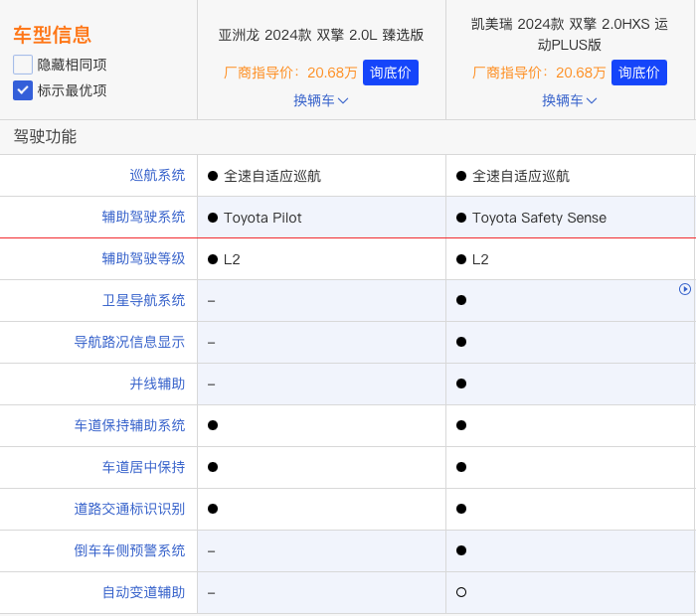
Task: Click the 巡航系统 parameter label
Action: [157, 175]
